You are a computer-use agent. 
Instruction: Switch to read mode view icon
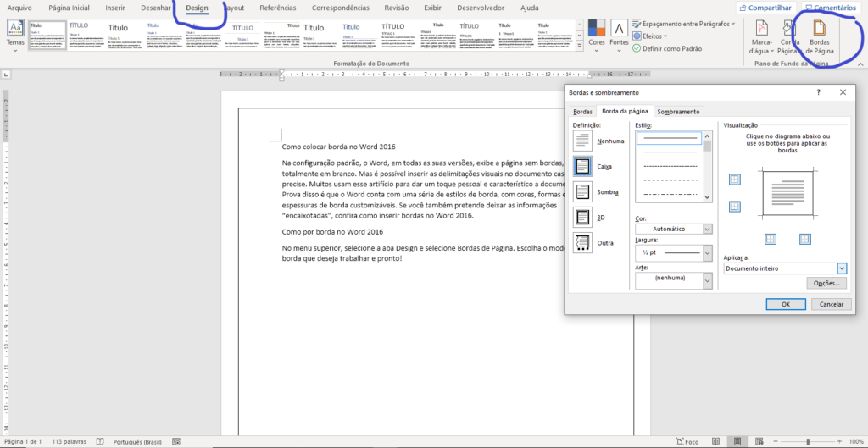pos(715,442)
